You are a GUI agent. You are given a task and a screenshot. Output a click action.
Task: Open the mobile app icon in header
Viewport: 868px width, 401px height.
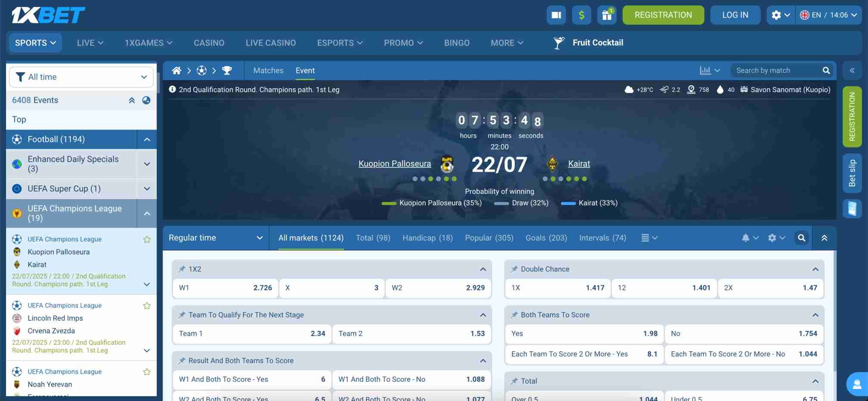pos(556,15)
